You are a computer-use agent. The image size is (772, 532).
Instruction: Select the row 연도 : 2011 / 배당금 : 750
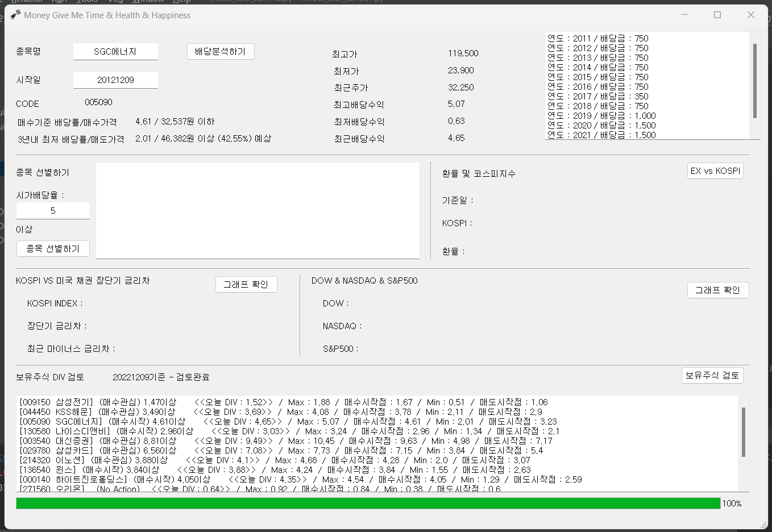597,38
